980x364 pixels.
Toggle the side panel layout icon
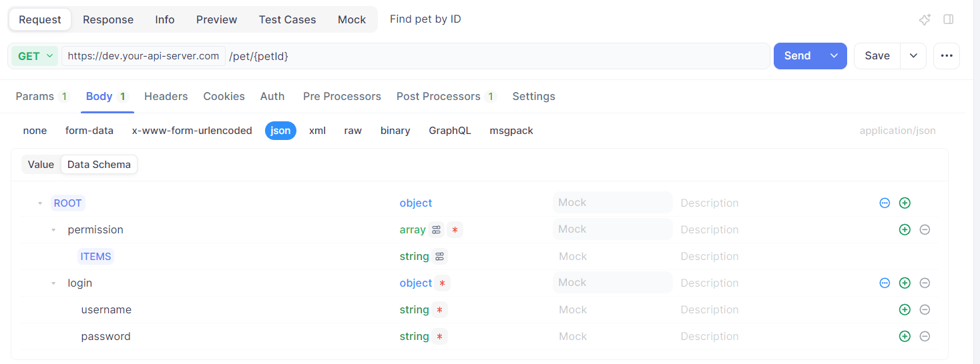(949, 19)
